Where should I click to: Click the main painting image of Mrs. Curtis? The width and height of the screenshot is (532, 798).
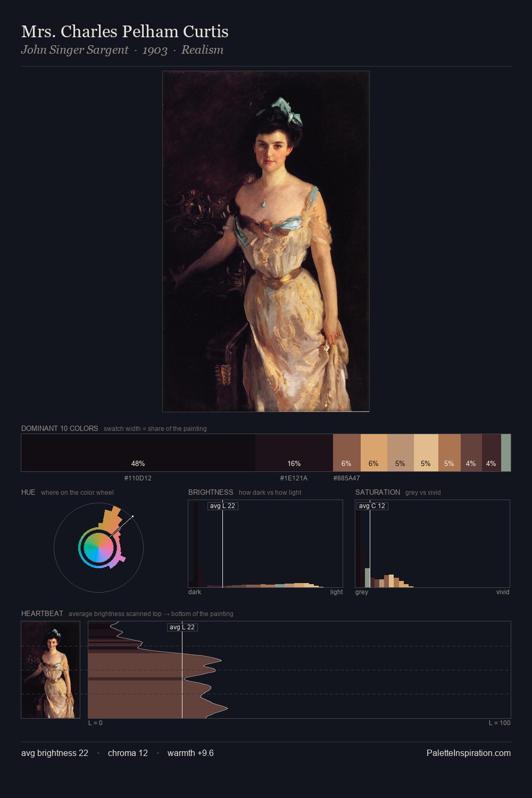click(266, 242)
